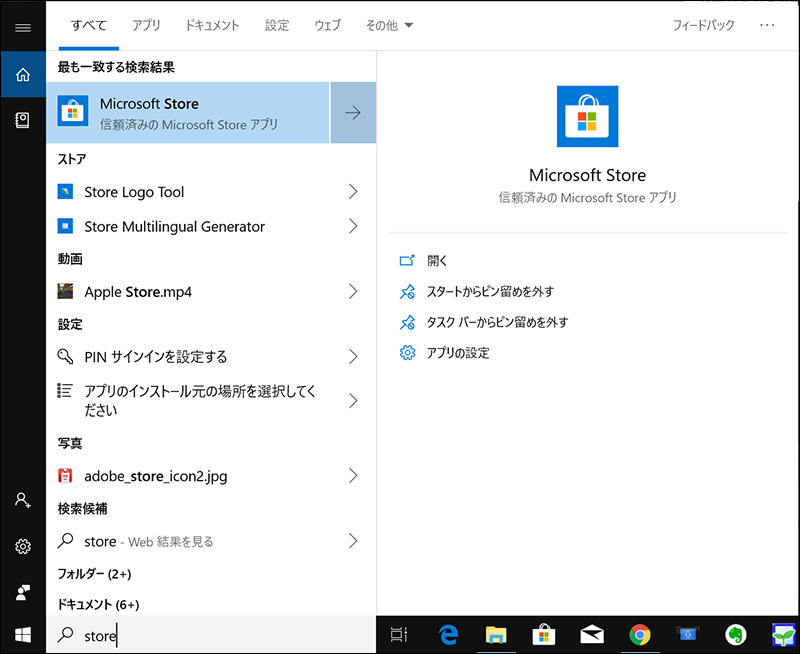Open the three-dot more options menu

coord(767,25)
